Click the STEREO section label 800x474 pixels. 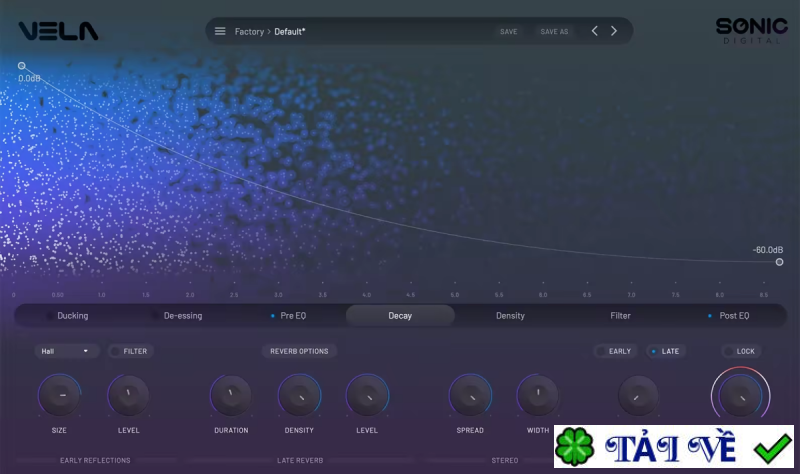(x=505, y=460)
